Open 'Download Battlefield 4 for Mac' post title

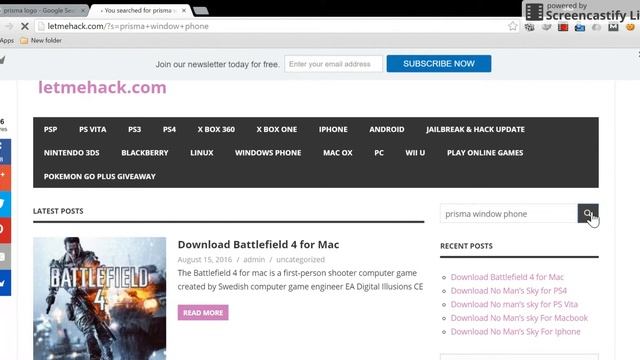pyautogui.click(x=258, y=244)
